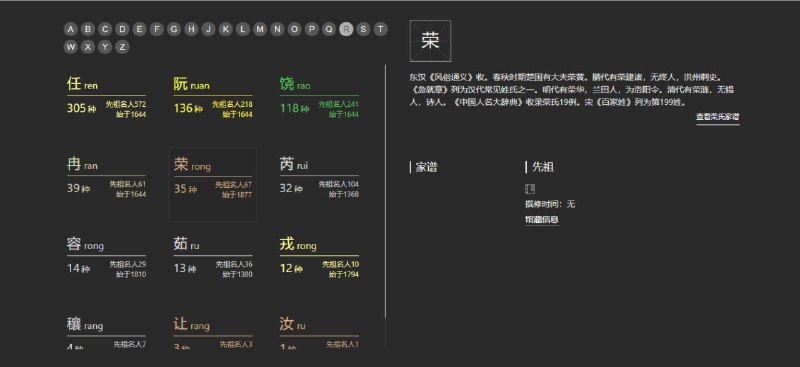Image resolution: width=800 pixels, height=367 pixels.
Task: Jump to surnames starting with L
Action: pyautogui.click(x=243, y=29)
